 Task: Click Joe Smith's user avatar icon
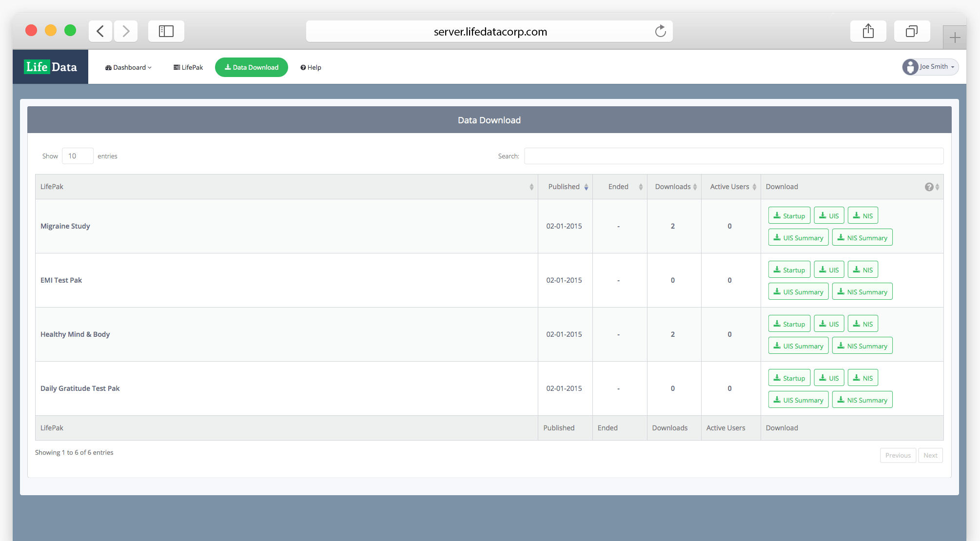[910, 67]
